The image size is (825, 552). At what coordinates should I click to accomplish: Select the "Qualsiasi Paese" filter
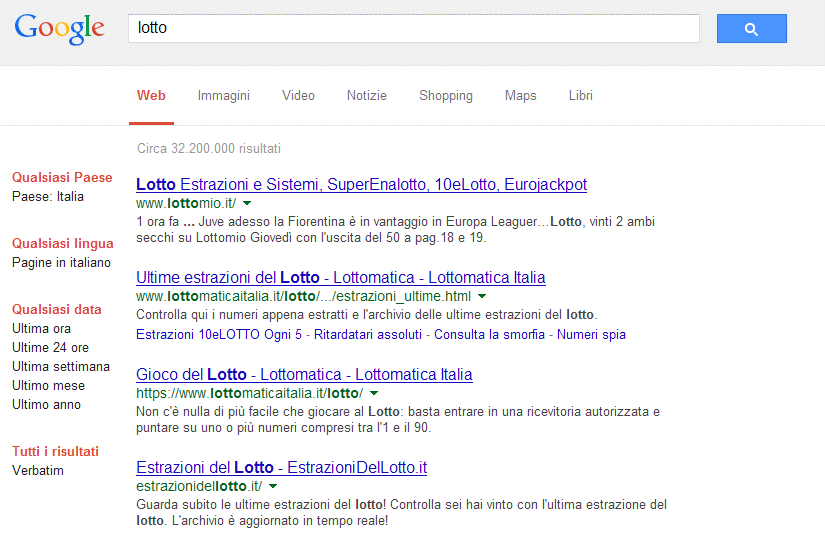pos(62,177)
